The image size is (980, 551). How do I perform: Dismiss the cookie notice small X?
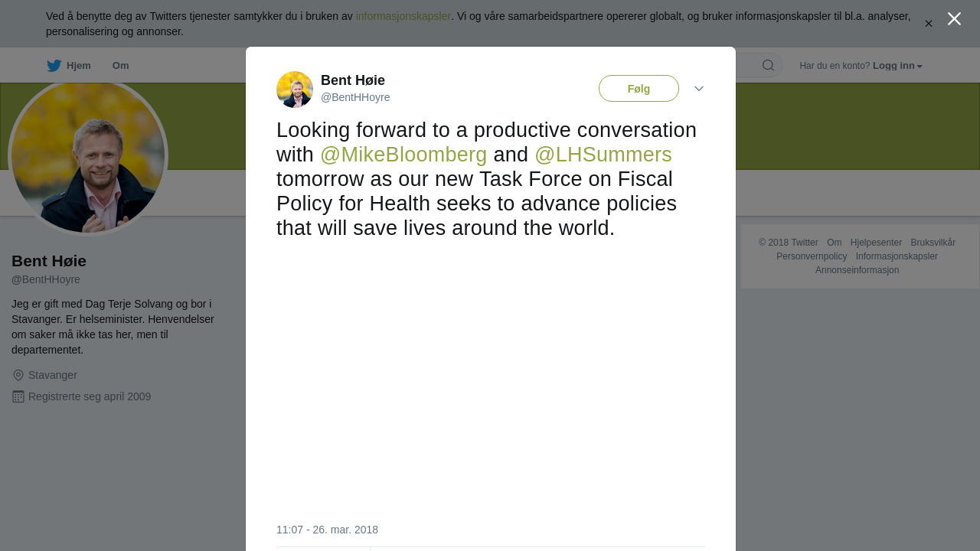[x=929, y=24]
